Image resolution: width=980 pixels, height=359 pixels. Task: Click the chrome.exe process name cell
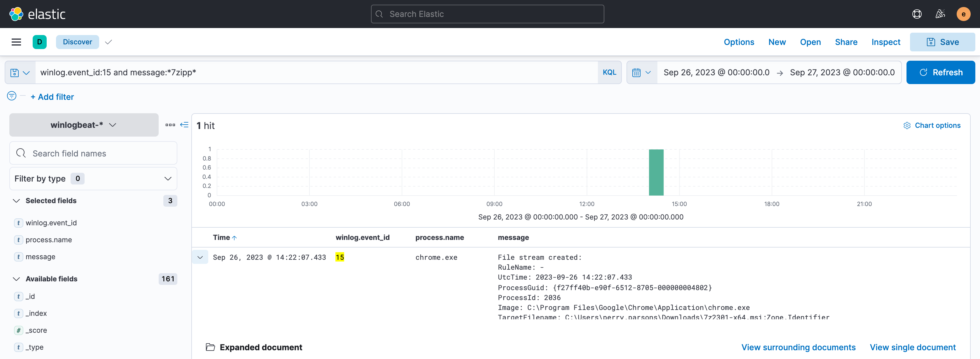[436, 257]
